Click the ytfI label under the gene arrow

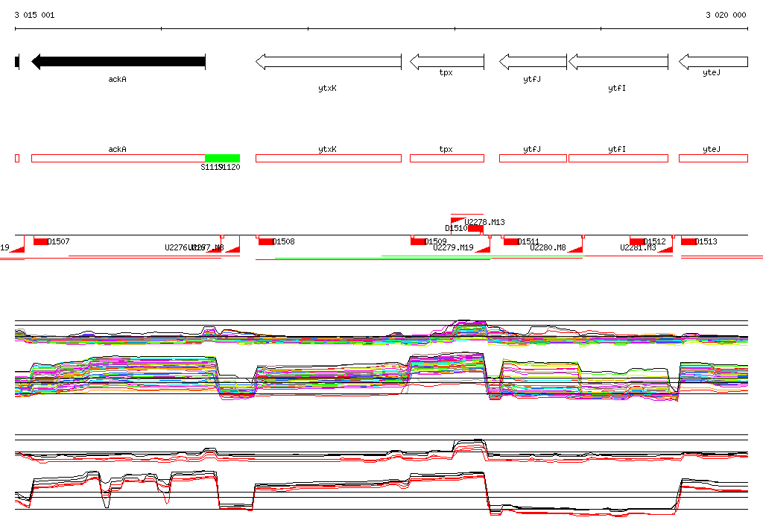617,88
